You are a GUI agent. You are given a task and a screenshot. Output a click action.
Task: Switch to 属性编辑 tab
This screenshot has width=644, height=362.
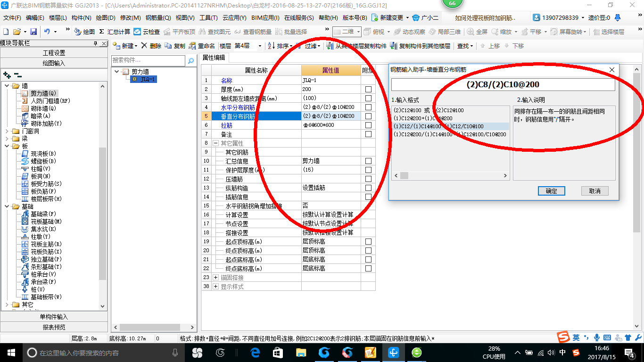click(214, 58)
